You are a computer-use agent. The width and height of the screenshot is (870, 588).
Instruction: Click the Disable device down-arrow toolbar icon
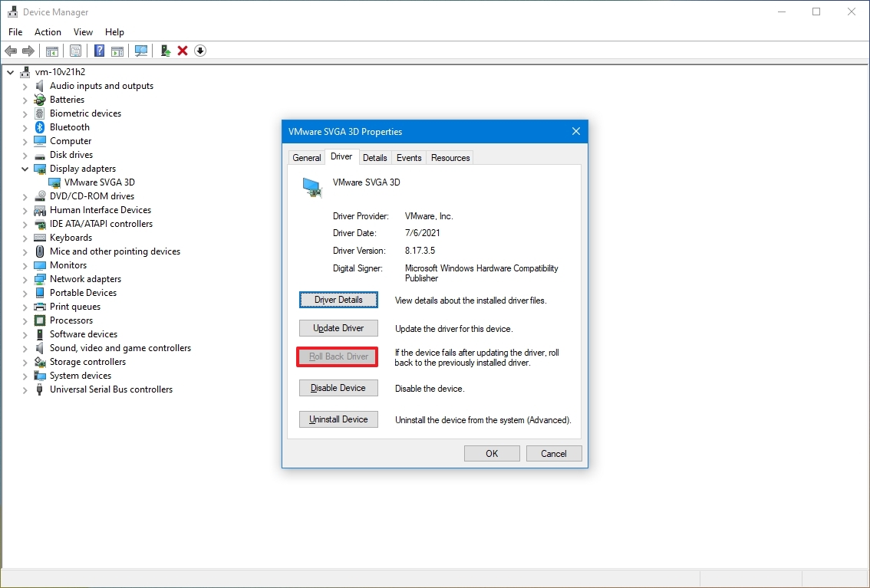[x=200, y=51]
